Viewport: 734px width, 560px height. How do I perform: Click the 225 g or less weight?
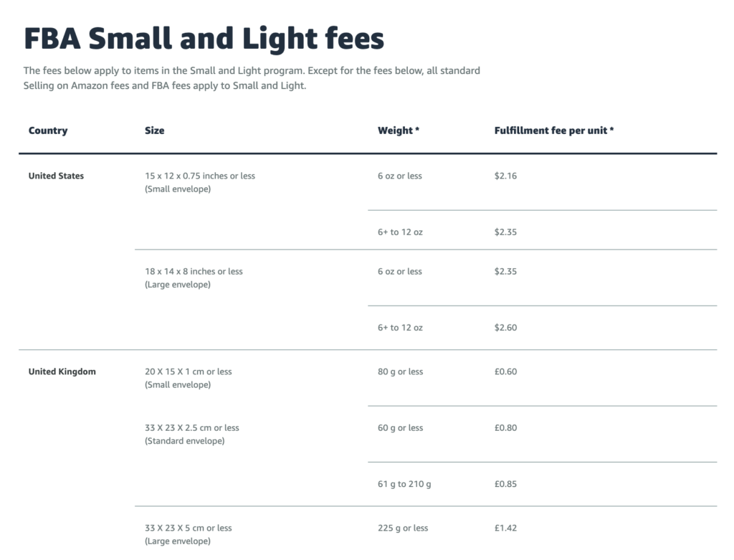[x=403, y=528]
